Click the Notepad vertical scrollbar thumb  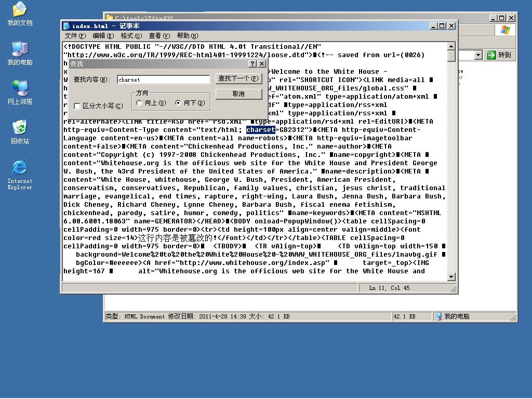[x=451, y=56]
